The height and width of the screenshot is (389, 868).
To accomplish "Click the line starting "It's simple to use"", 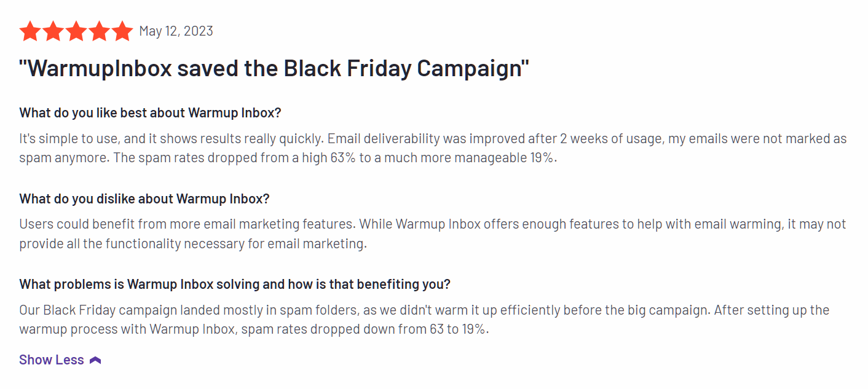I will 433,138.
